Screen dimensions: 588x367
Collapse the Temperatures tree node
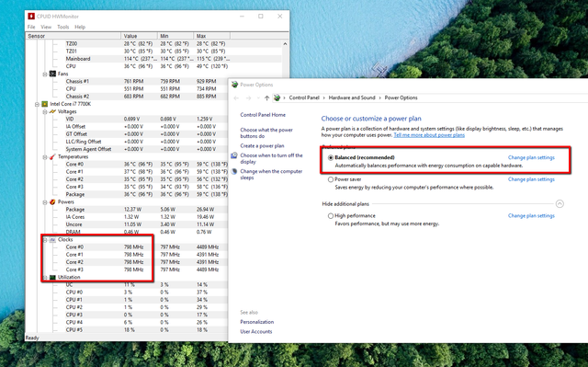pos(45,157)
